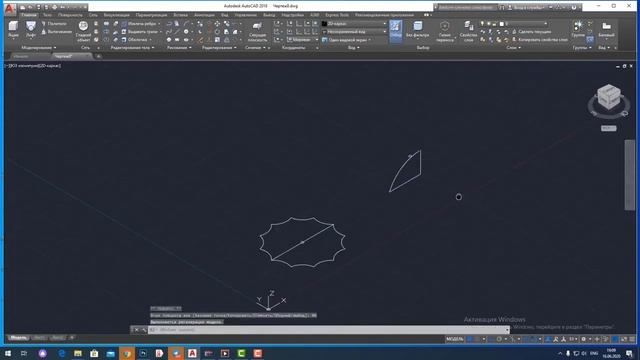The height and width of the screenshot is (360, 640).
Task: Select the Ящик (Box) solid tool
Action: click(13, 29)
